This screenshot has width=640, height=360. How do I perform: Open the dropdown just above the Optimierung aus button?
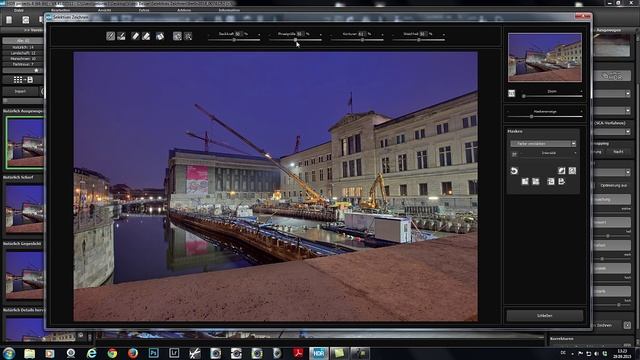(x=612, y=172)
